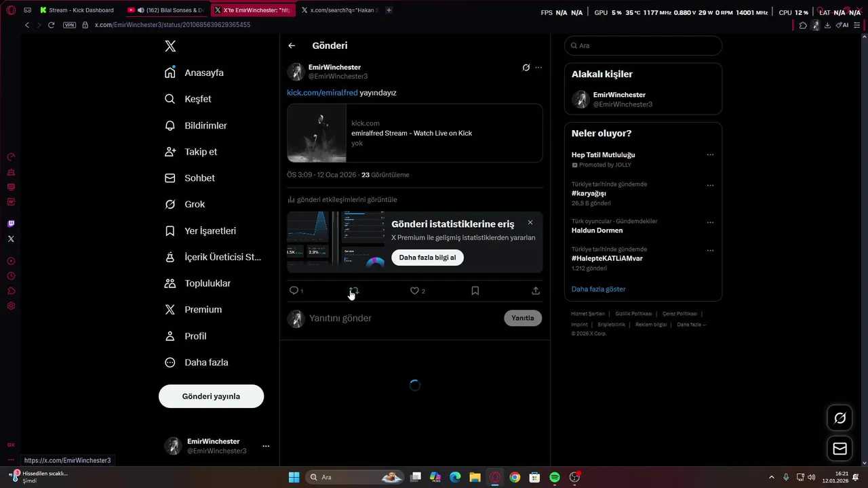Open floating messages envelope button
This screenshot has height=488, width=868.
point(840,449)
